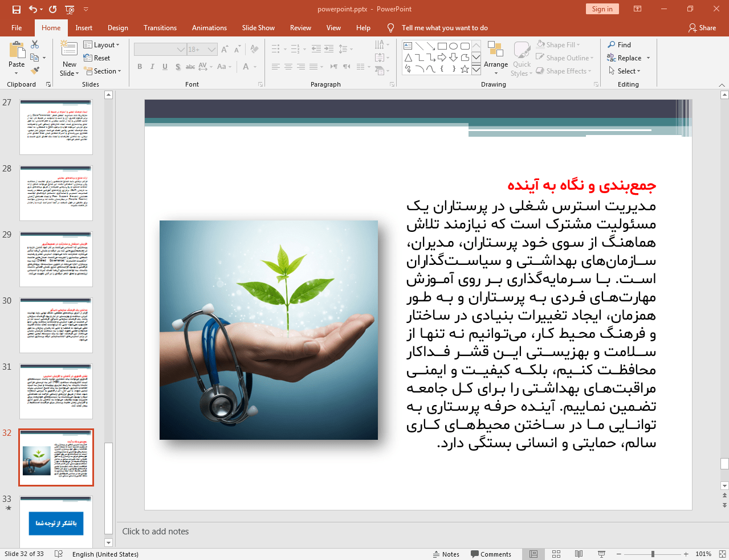
Task: Click the spell check status bar icon
Action: click(59, 553)
